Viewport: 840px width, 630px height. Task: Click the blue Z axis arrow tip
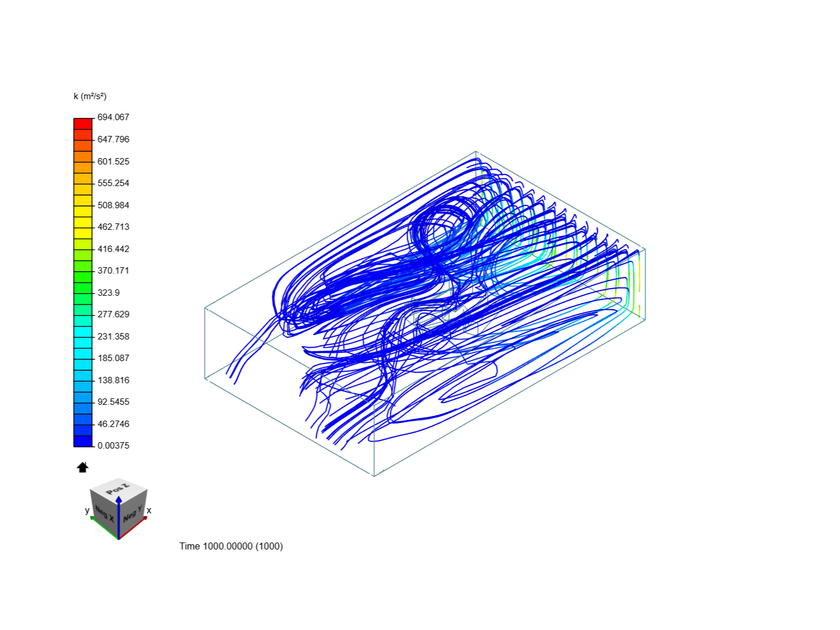pos(118,499)
